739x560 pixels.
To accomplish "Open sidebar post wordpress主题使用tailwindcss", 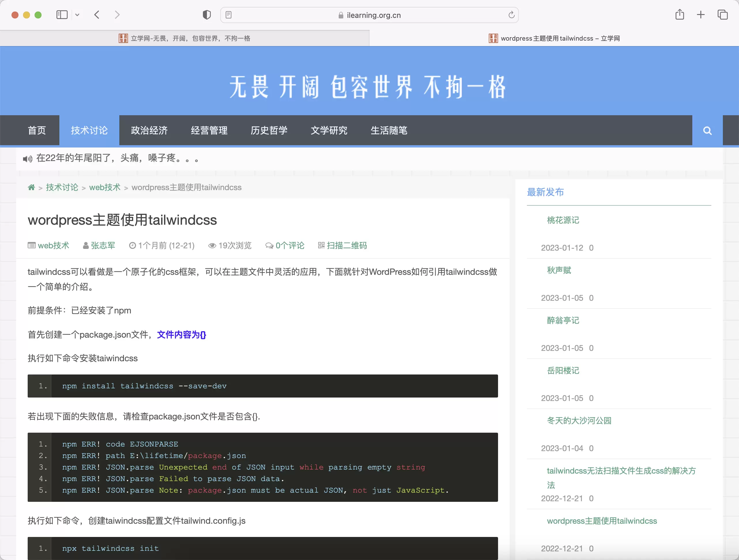I will tap(602, 521).
